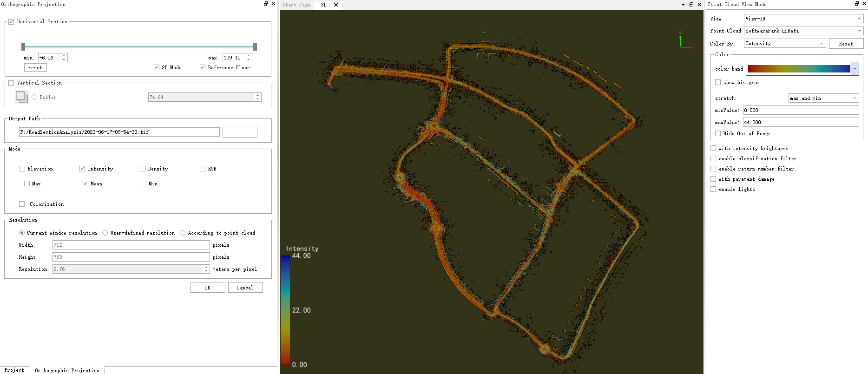This screenshot has height=374, width=868.
Task: Close the Point Cloud View Mode panel
Action: 864,4
